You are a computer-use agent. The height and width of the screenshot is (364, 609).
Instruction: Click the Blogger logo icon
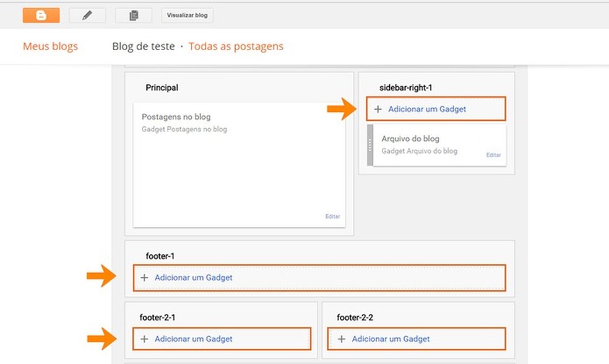[x=41, y=14]
